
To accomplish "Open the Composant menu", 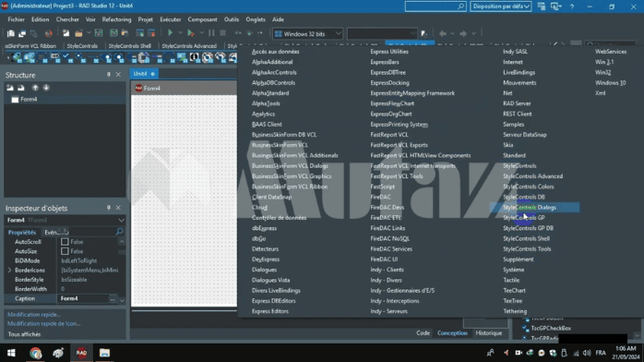I will [x=202, y=19].
